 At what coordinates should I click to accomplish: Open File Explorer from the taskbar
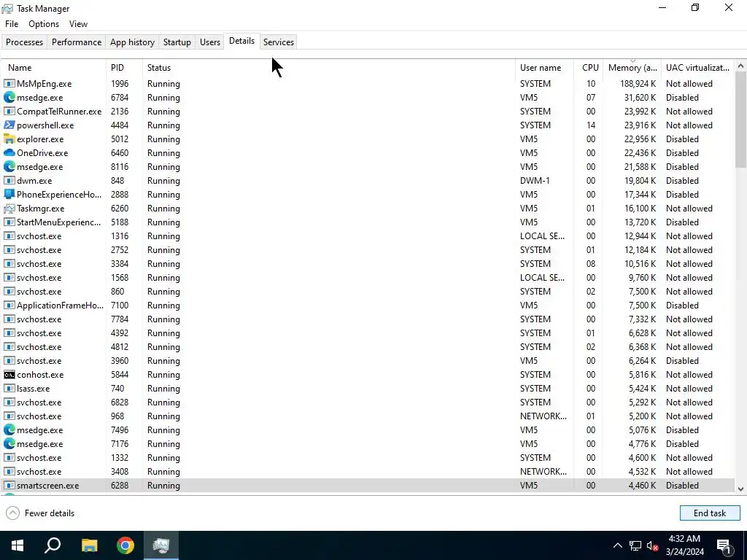click(89, 545)
